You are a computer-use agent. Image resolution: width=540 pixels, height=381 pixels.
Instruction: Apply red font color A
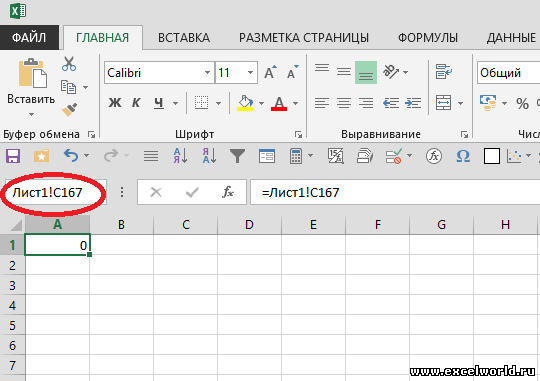279,103
